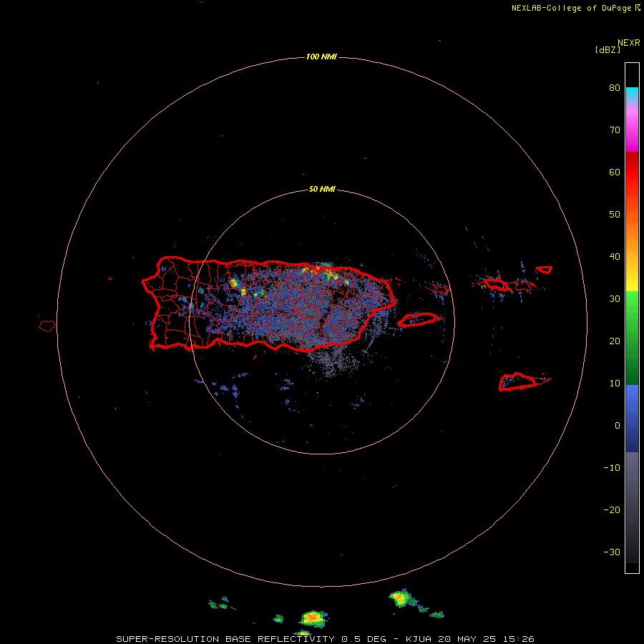Click the -20 dBZ scale value
The width and height of the screenshot is (644, 644).
coord(612,510)
